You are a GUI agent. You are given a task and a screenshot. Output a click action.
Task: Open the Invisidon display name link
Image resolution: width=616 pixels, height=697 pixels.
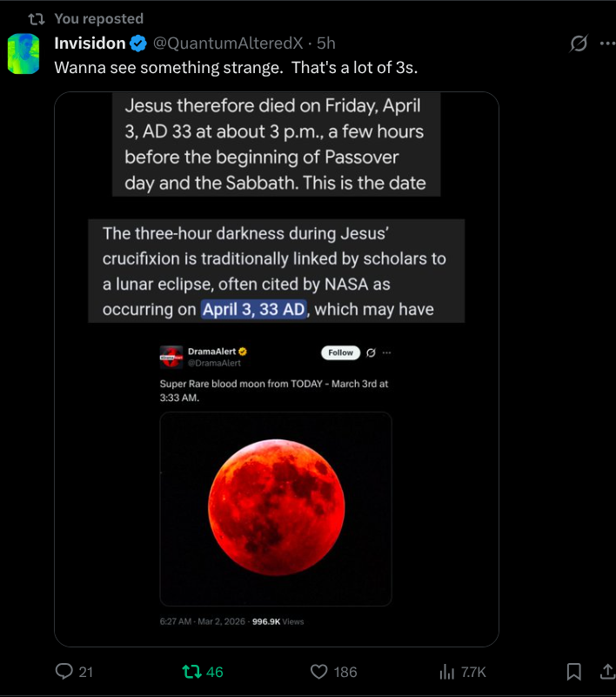(x=90, y=44)
